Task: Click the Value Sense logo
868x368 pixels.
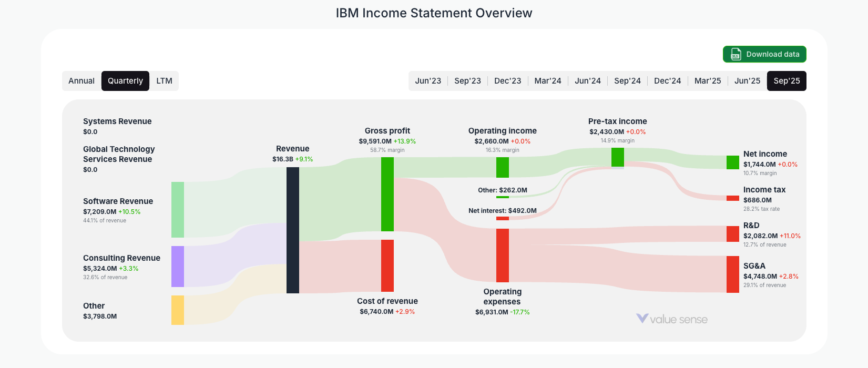Action: tap(672, 319)
